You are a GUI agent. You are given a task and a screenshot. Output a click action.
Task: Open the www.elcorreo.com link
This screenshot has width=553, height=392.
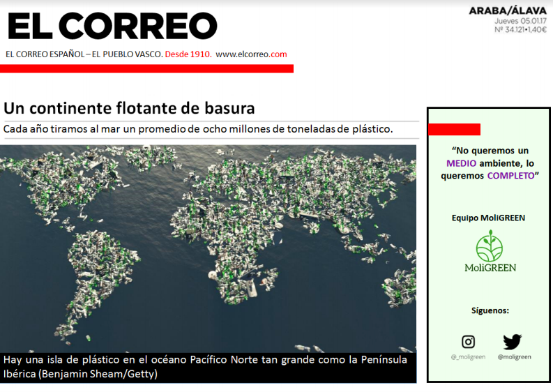[x=251, y=54]
